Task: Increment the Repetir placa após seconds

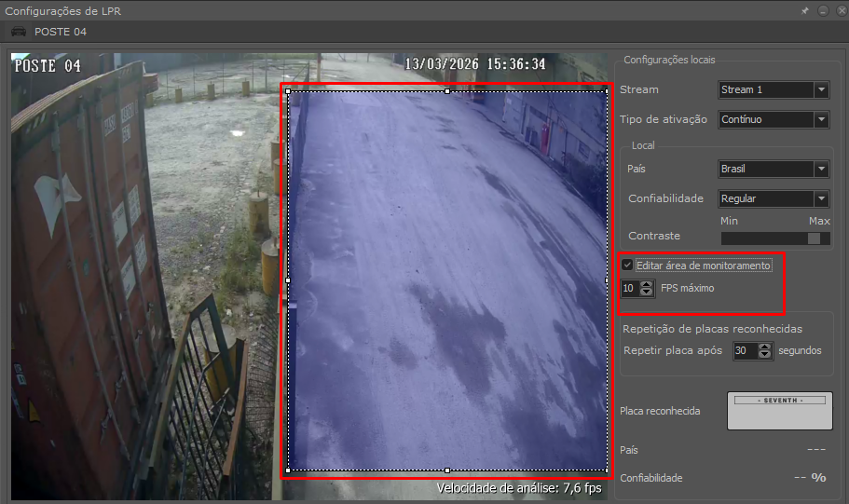Action: (x=765, y=347)
